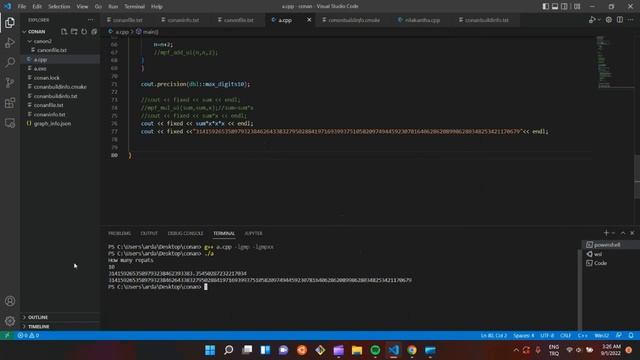This screenshot has height=360, width=640.
Task: Open Source Control view in activity bar
Action: [10, 82]
